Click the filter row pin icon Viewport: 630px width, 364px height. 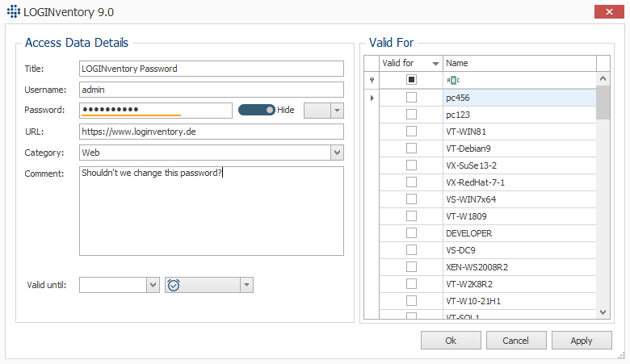point(372,80)
